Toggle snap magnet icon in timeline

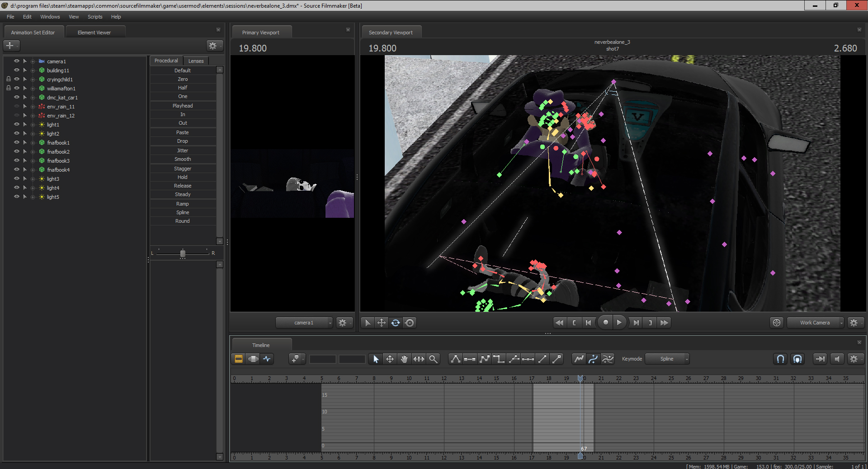(780, 359)
